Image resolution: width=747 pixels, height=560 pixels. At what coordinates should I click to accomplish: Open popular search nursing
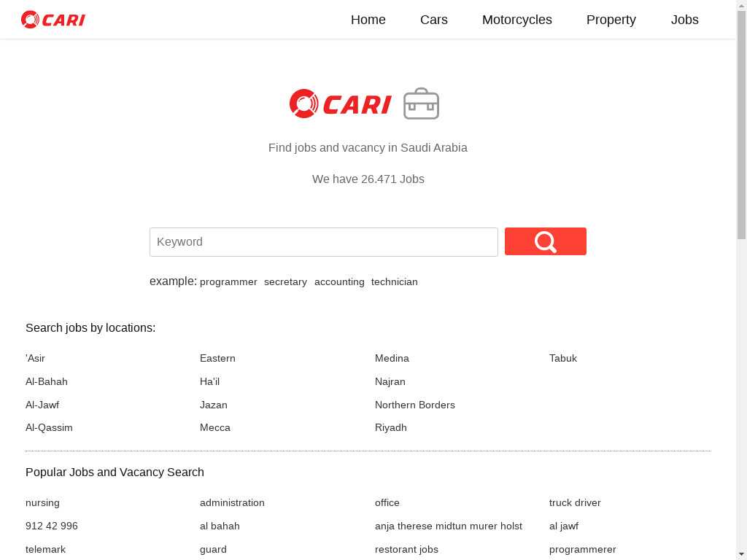[42, 503]
